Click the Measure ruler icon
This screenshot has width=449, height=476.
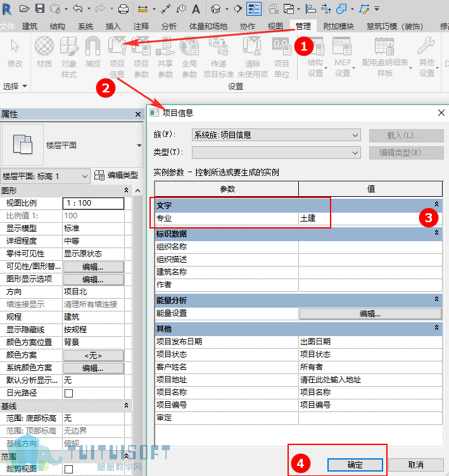click(142, 9)
